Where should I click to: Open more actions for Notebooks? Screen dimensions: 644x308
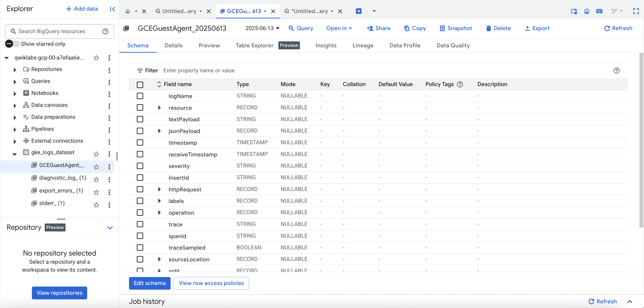tap(109, 94)
